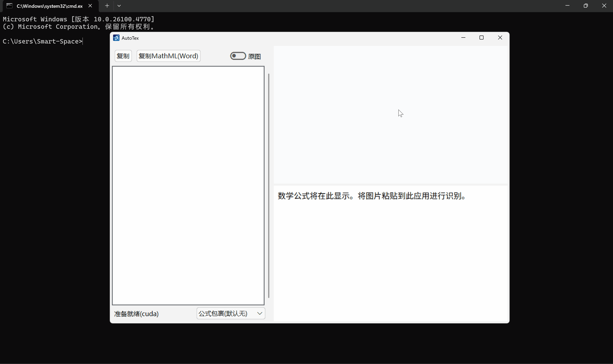Image resolution: width=613 pixels, height=364 pixels.
Task: Click the 复制MathML(Word) button
Action: coord(168,56)
